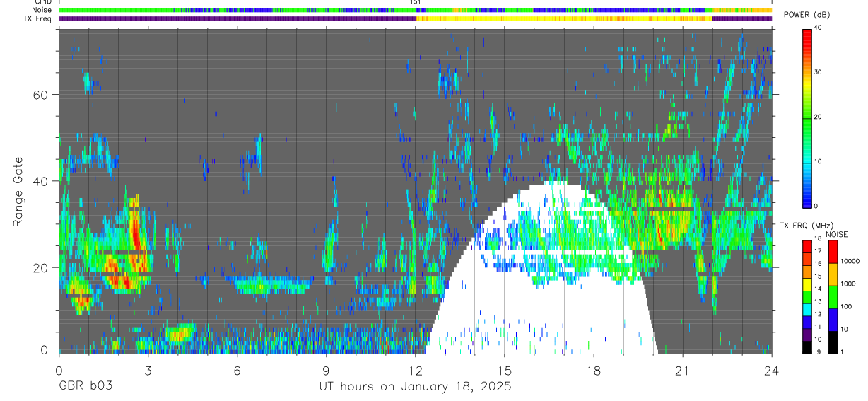Click the 30 label on the power colorbar
This screenshot has width=868, height=401.
(818, 72)
